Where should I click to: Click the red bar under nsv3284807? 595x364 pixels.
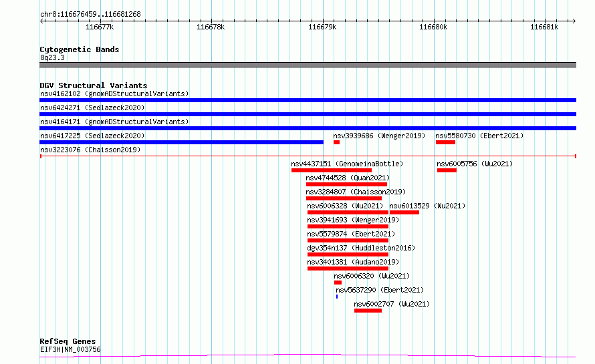(344, 198)
